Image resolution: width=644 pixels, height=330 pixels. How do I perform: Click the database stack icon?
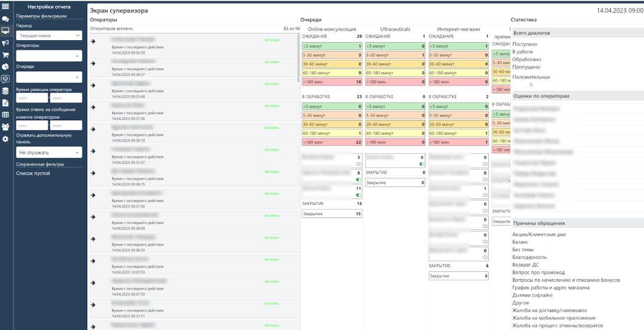coord(6,91)
